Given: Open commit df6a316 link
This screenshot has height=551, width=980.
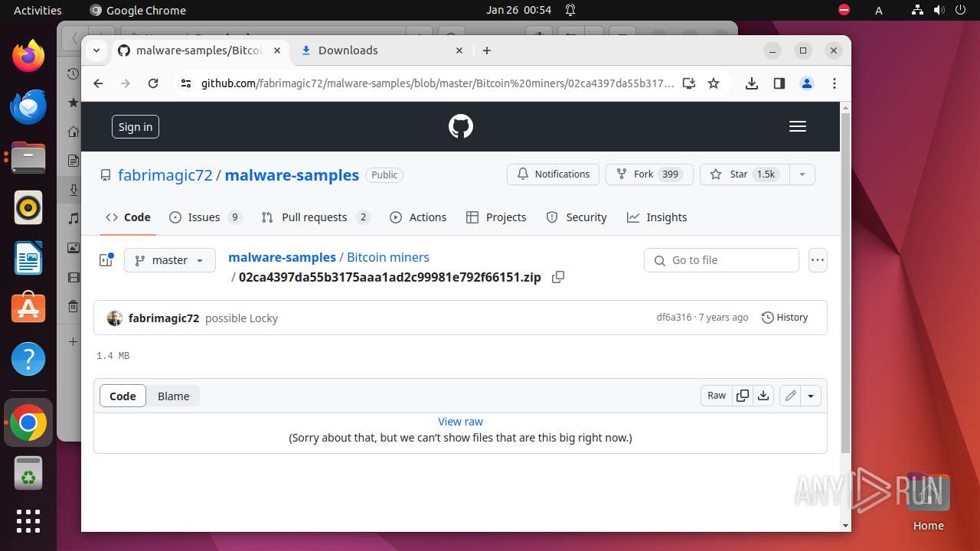Looking at the screenshot, I should 674,318.
